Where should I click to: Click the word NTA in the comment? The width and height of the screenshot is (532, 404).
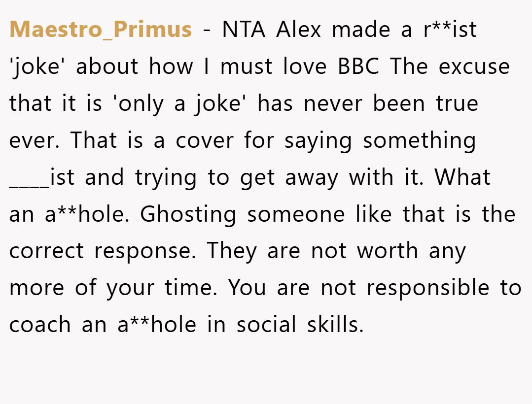click(244, 30)
